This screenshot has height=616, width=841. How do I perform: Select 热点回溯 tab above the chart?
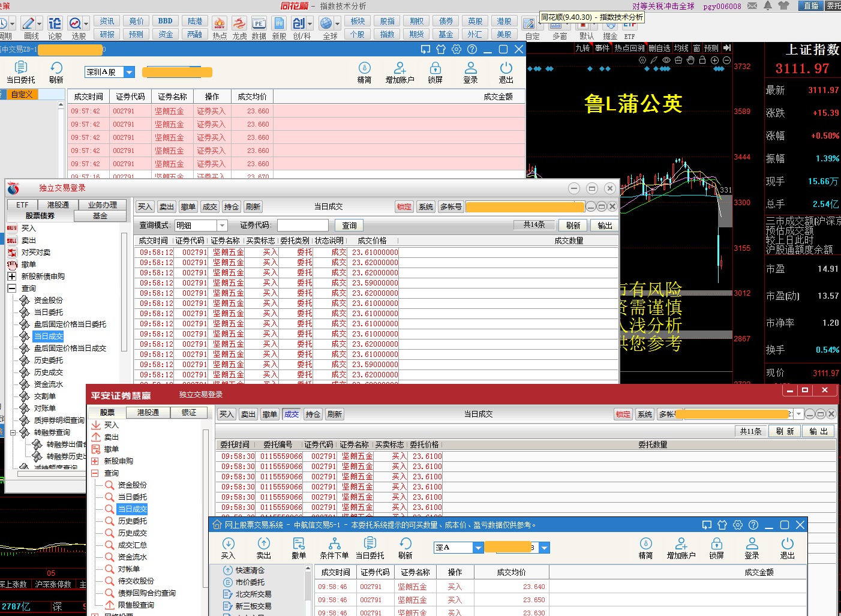[x=629, y=48]
